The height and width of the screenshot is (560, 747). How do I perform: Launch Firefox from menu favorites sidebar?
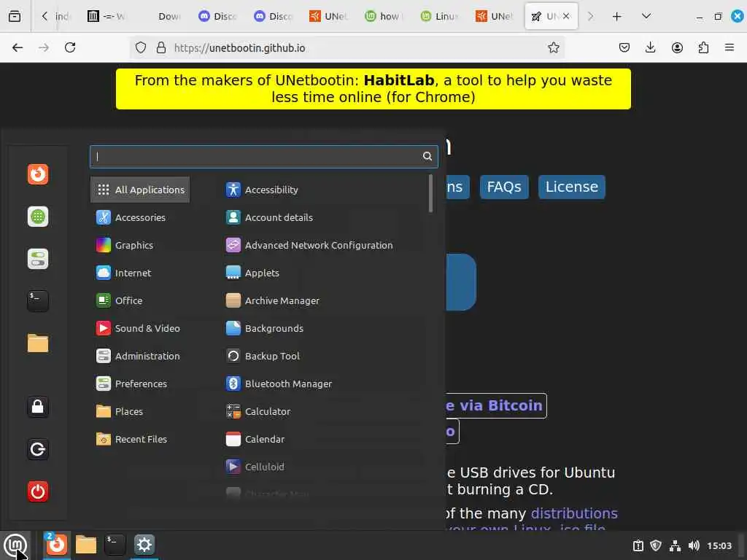coord(38,174)
